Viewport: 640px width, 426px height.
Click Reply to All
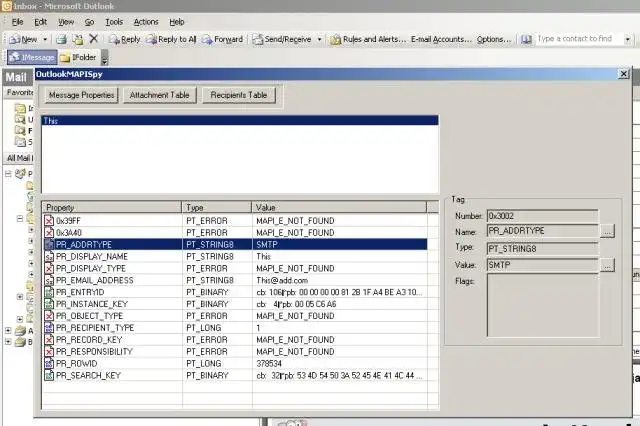(171, 39)
